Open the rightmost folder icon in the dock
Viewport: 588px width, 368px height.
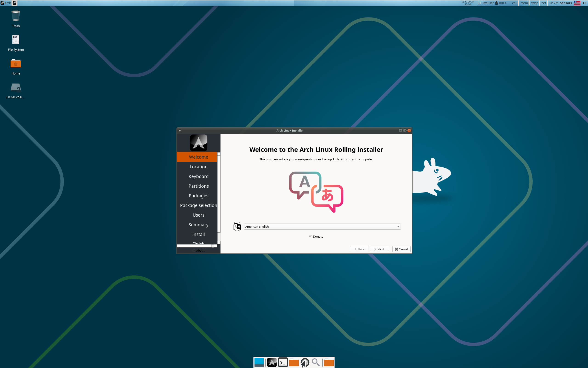pos(329,362)
